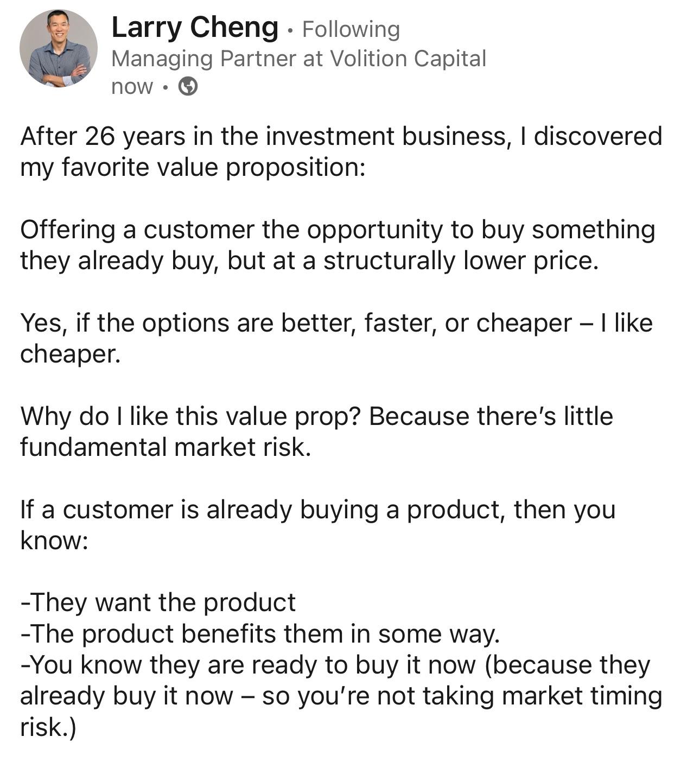
Task: Click the 'value proposition' phrase in the post
Action: click(260, 166)
